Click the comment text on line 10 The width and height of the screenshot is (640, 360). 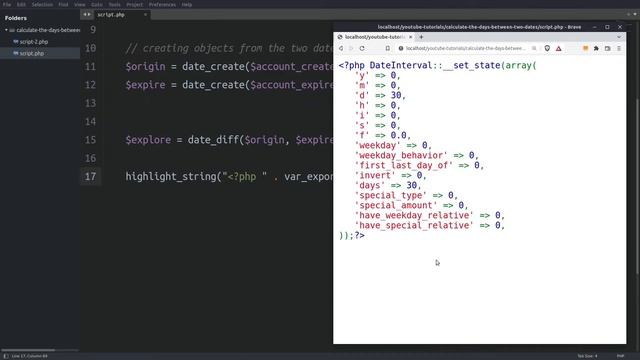pyautogui.click(x=229, y=48)
